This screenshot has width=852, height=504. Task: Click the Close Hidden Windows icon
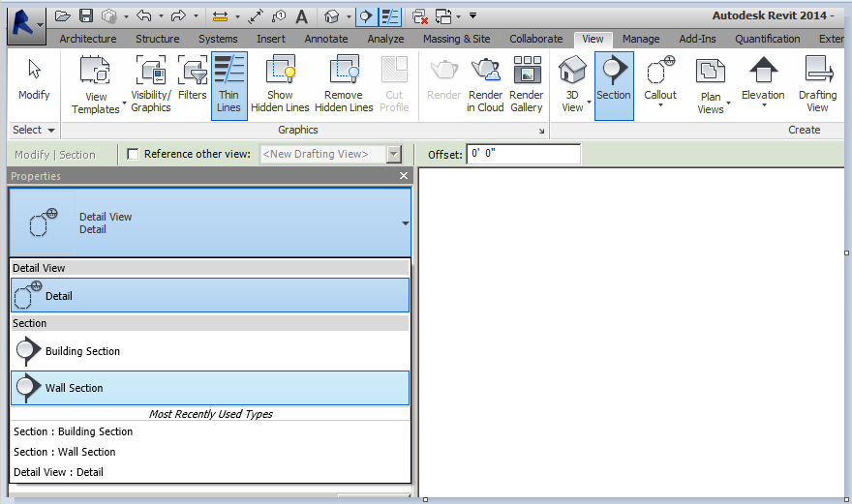[419, 16]
